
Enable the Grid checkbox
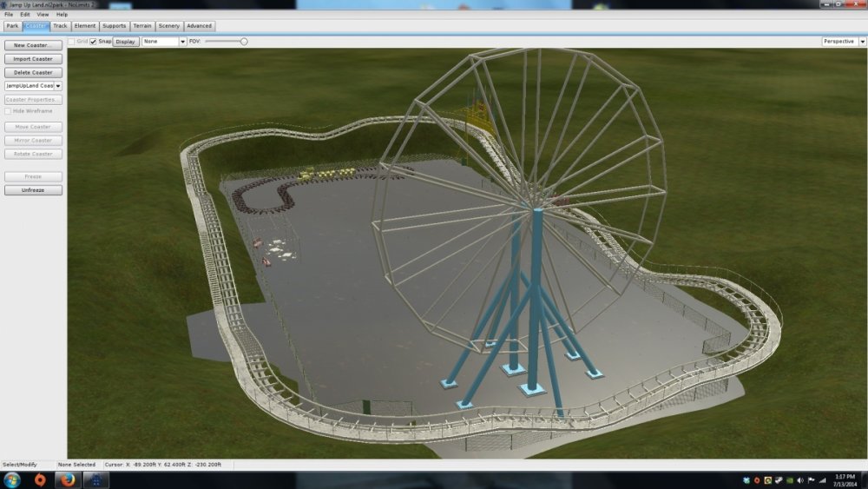tap(72, 42)
